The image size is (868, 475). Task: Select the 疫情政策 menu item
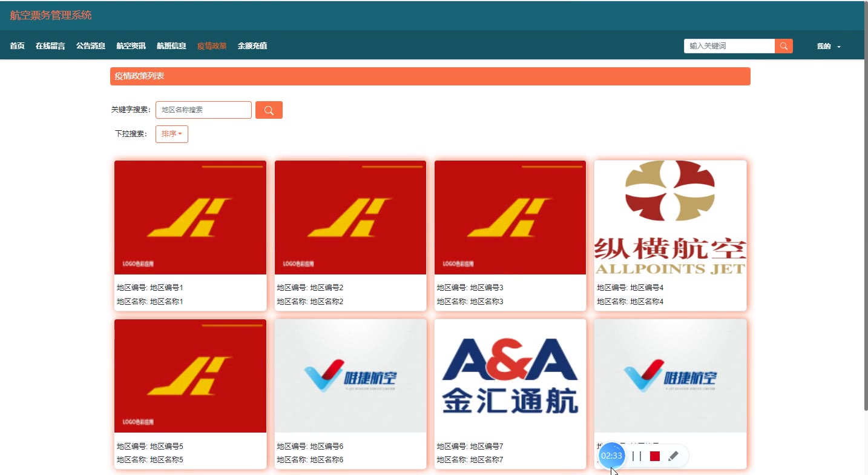pyautogui.click(x=212, y=46)
